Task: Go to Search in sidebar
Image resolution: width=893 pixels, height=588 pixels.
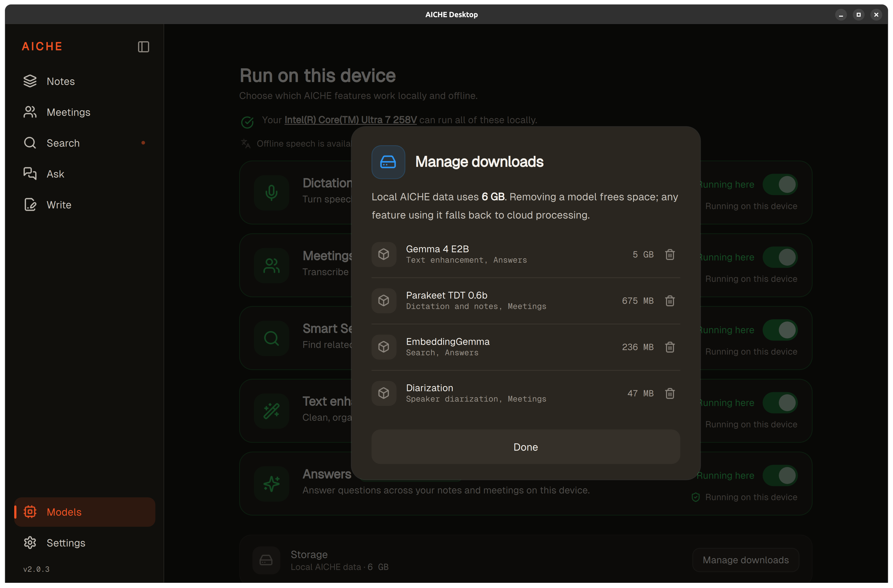Action: [x=85, y=143]
